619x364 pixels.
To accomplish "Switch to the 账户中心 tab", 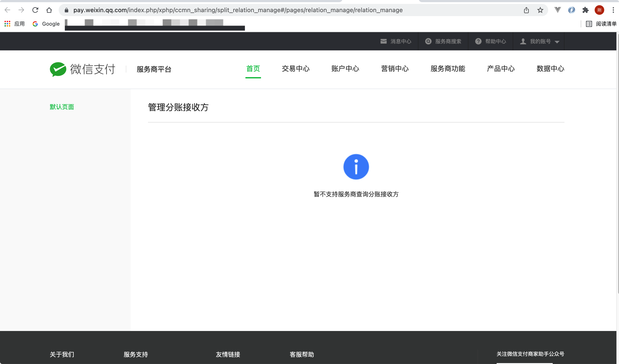I will pyautogui.click(x=345, y=69).
